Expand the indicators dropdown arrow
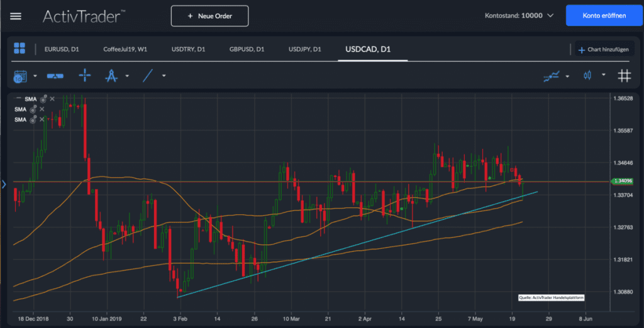The image size is (644, 328). [x=567, y=76]
